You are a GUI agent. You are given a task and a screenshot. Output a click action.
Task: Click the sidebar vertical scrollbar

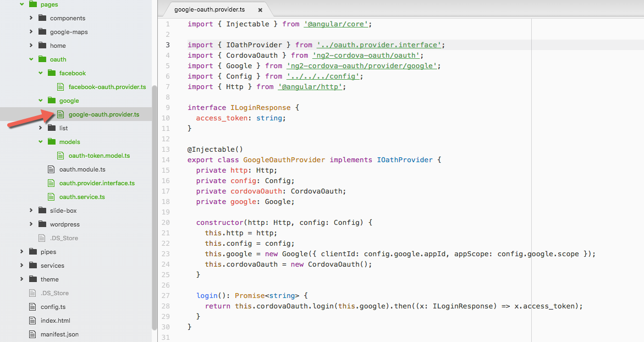point(155,207)
